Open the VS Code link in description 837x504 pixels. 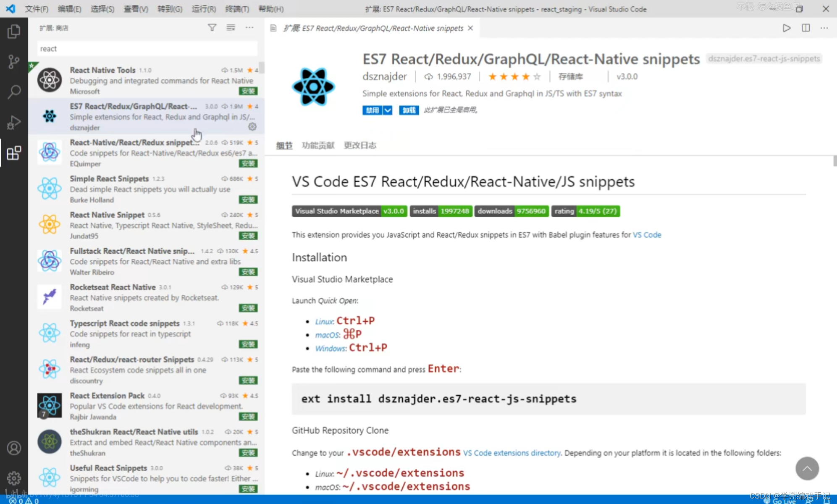647,234
